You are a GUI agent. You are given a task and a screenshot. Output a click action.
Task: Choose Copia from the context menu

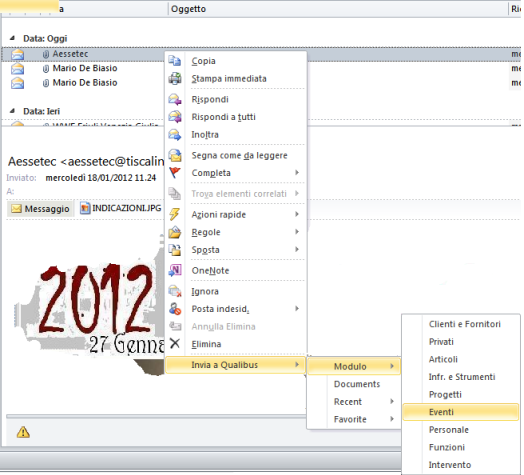(236, 61)
